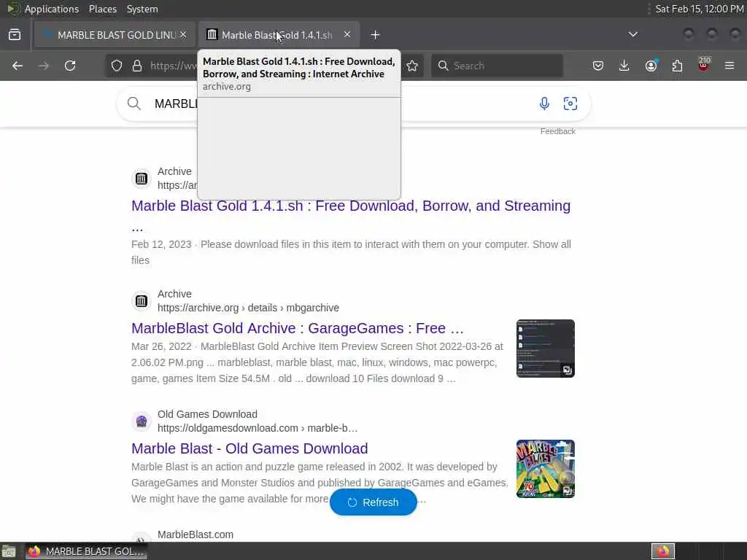The image size is (747, 560).
Task: Click the show desktop icon in bottom panel
Action: click(9, 551)
